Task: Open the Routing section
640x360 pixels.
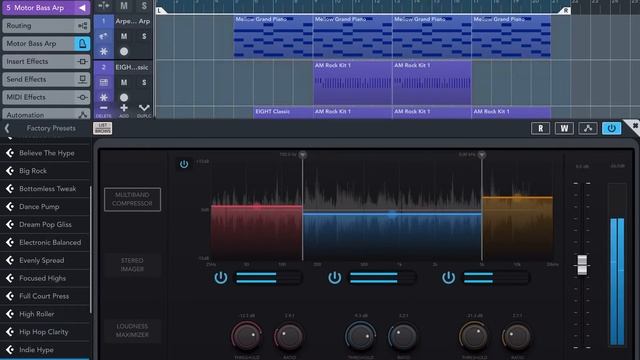Action: 46,26
